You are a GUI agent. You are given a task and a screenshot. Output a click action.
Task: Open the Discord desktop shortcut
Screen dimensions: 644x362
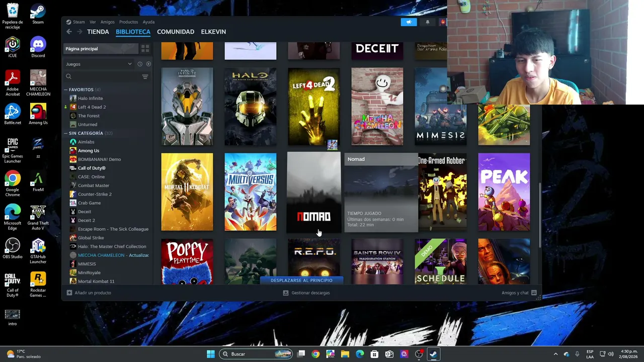pos(38,47)
